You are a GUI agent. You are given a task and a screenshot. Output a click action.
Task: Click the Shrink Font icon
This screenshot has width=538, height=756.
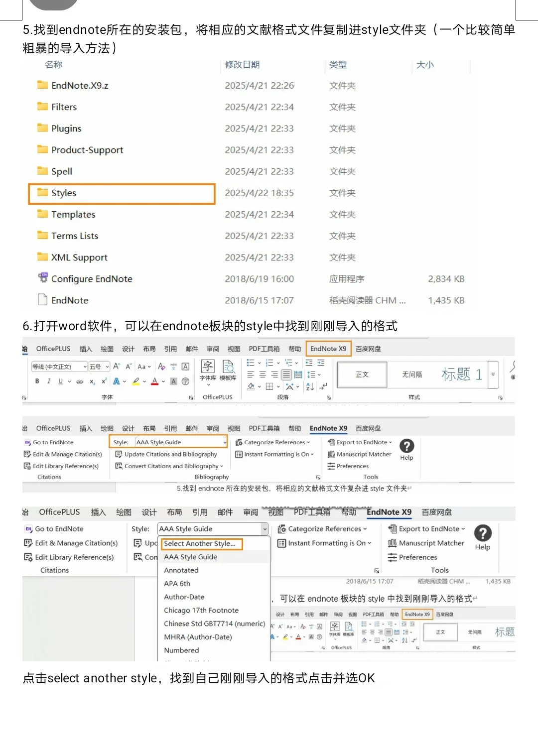(129, 367)
